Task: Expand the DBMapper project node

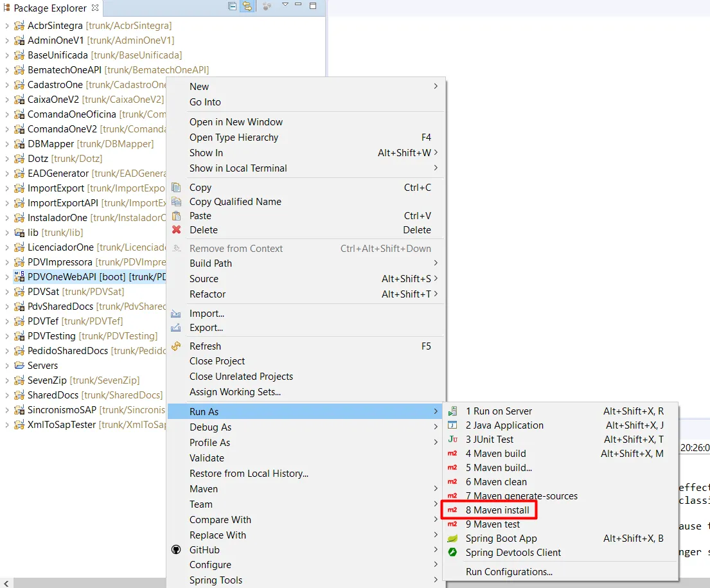Action: tap(7, 144)
